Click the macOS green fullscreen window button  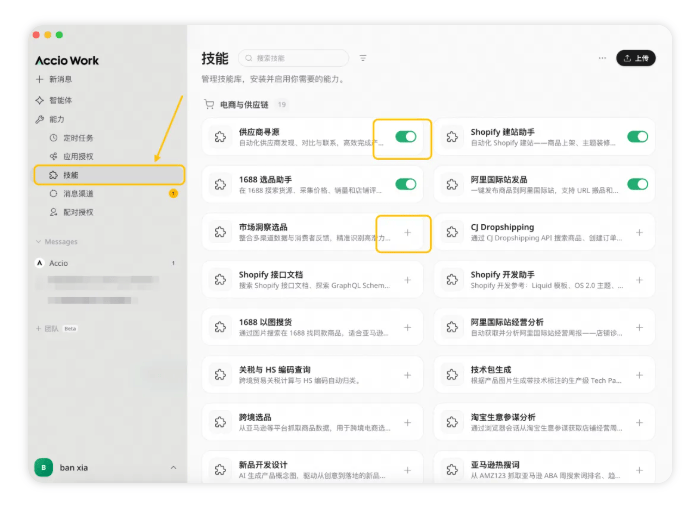click(59, 35)
